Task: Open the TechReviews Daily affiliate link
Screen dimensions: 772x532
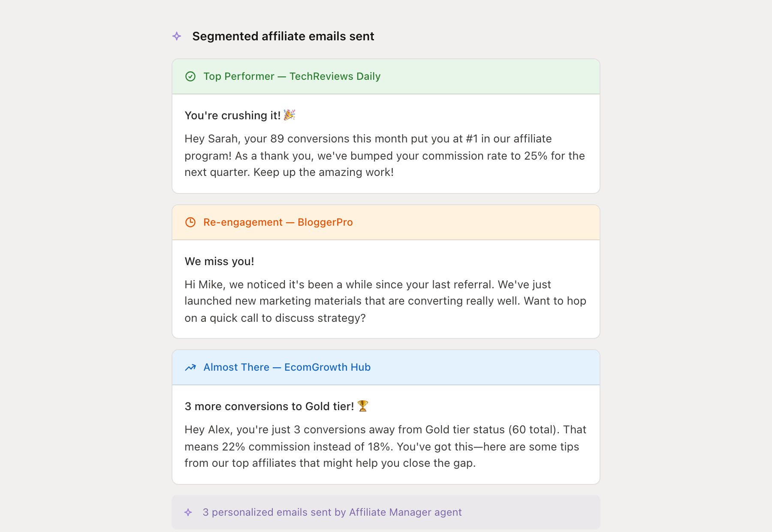Action: [x=335, y=76]
